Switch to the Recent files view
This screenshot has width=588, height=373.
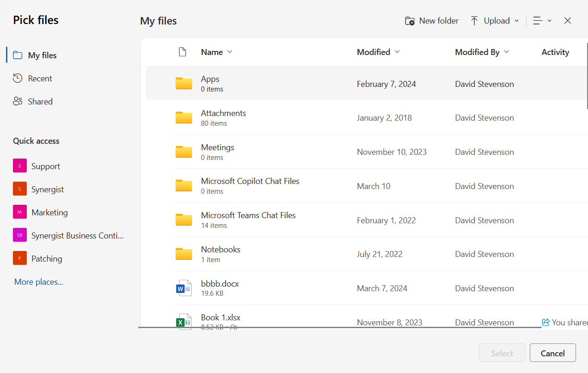[x=40, y=78]
